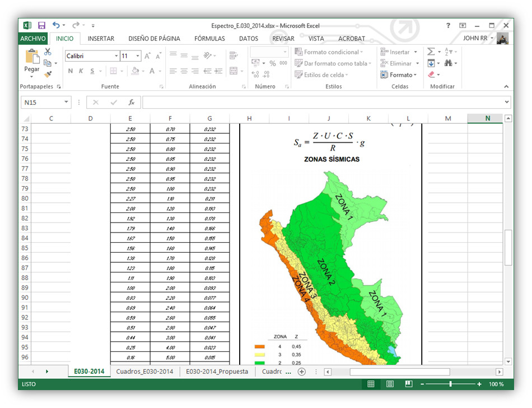
Task: Switch to Page Layout view in status bar
Action: point(390,384)
